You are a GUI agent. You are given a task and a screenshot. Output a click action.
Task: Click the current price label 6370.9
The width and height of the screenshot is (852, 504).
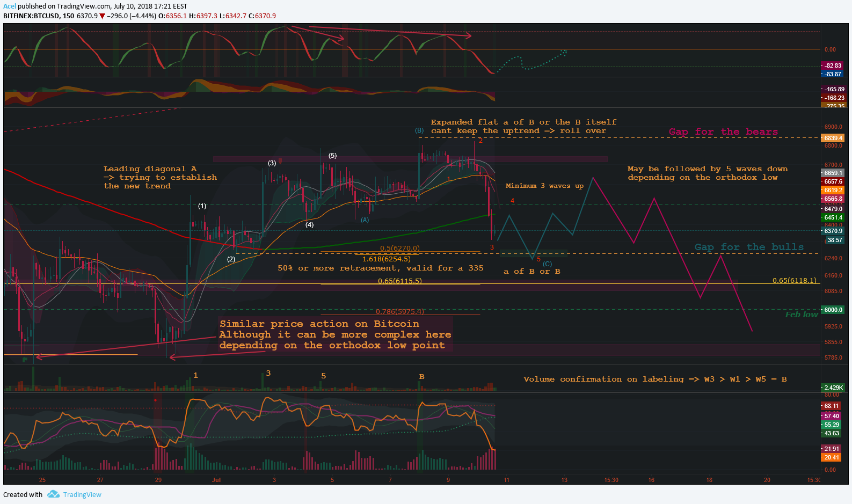coord(833,231)
